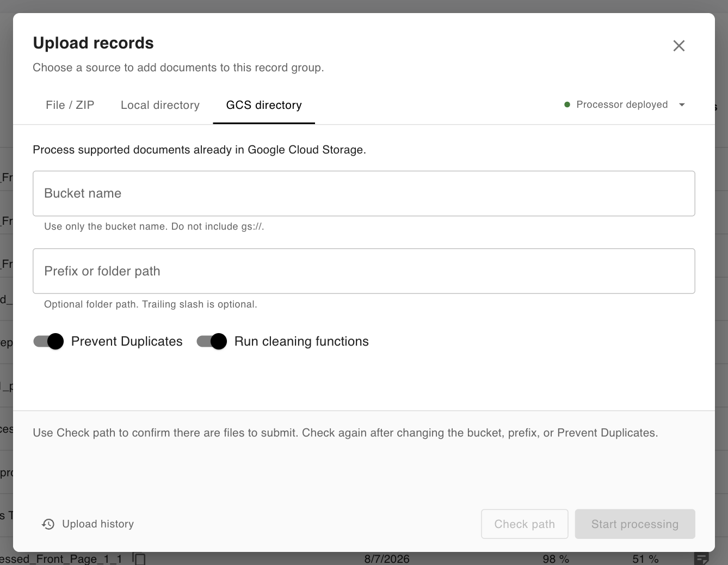
Task: Click the bucket name gs:// hint text
Action: [x=154, y=226]
